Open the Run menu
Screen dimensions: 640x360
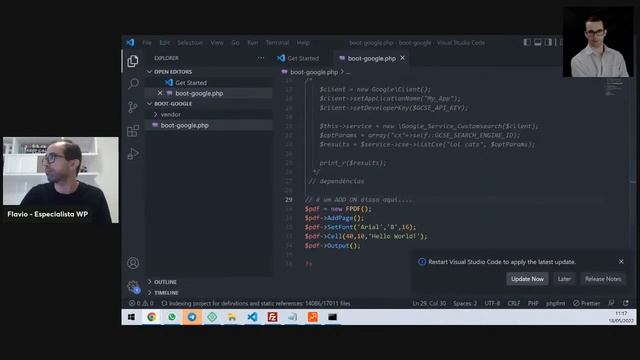(253, 42)
